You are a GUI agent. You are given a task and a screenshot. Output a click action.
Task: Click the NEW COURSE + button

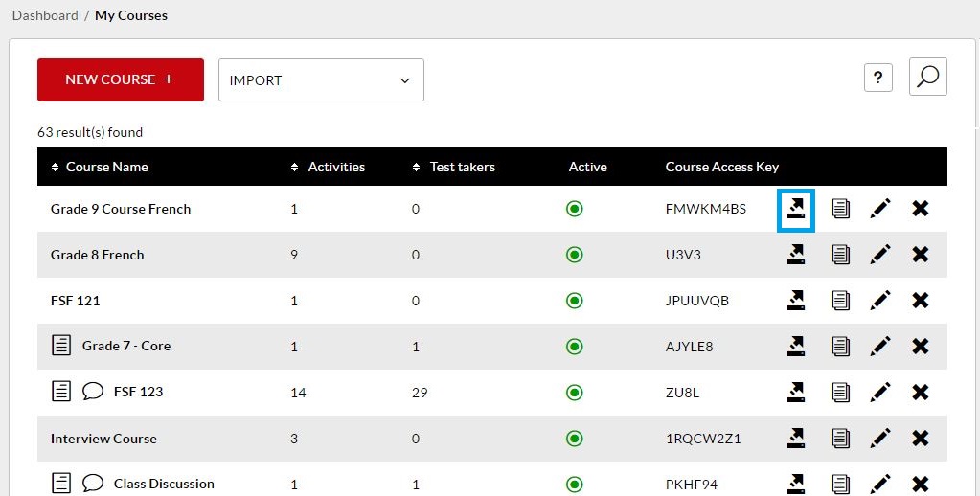point(121,80)
